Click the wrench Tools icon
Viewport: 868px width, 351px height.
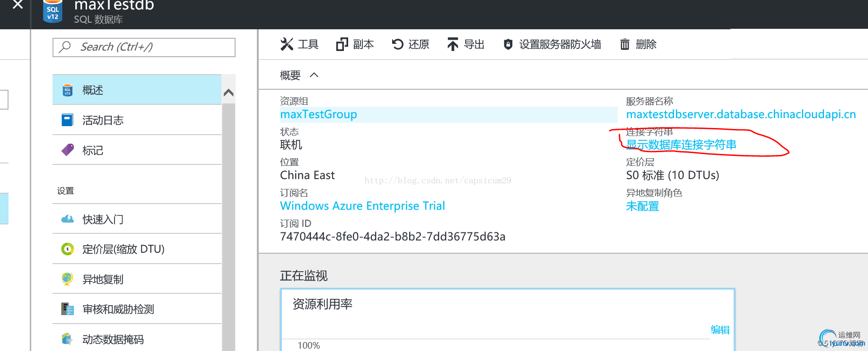coord(287,44)
